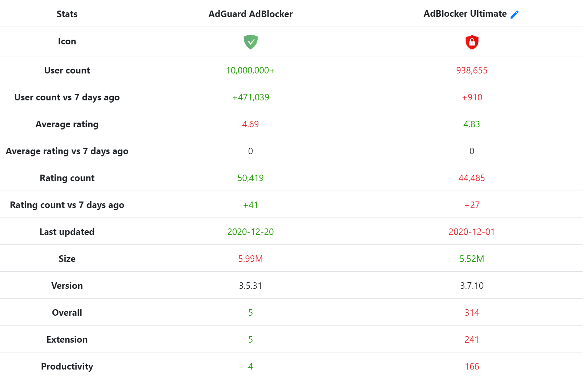Click the Extension row label
The image size is (588, 379).
click(67, 340)
